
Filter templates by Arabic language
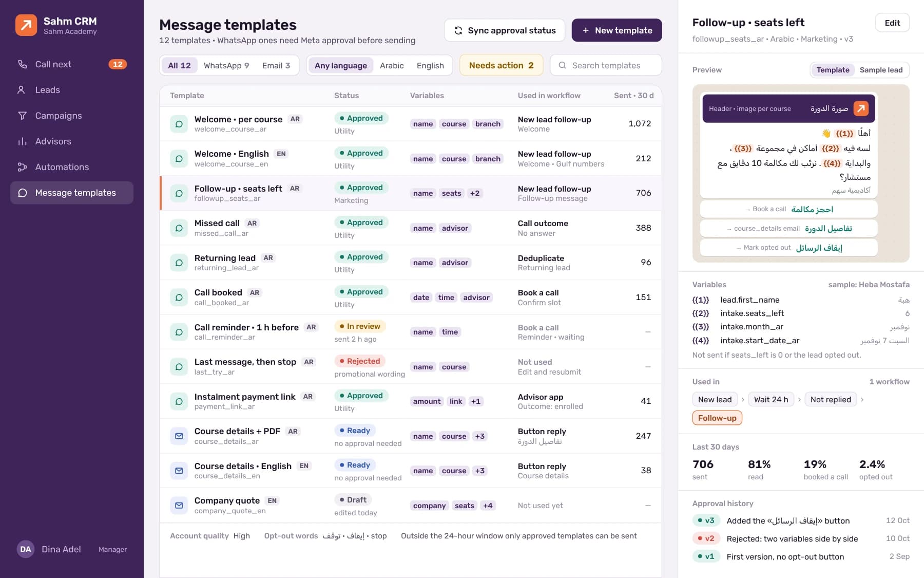coord(392,65)
